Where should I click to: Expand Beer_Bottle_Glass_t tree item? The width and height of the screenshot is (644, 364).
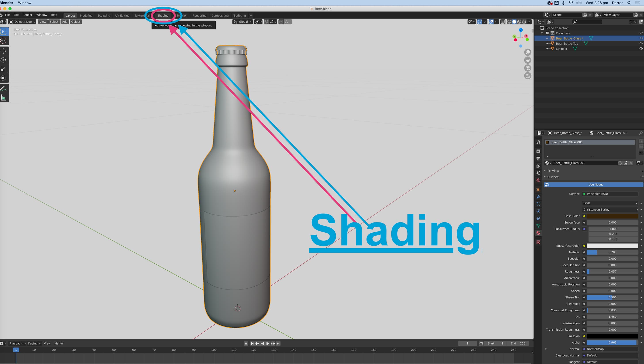coord(547,38)
